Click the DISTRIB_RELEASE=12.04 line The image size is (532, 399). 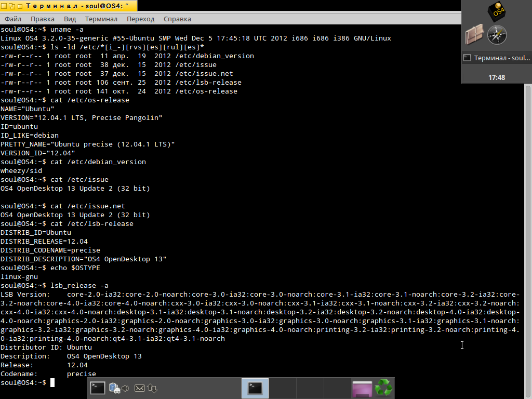click(x=44, y=241)
